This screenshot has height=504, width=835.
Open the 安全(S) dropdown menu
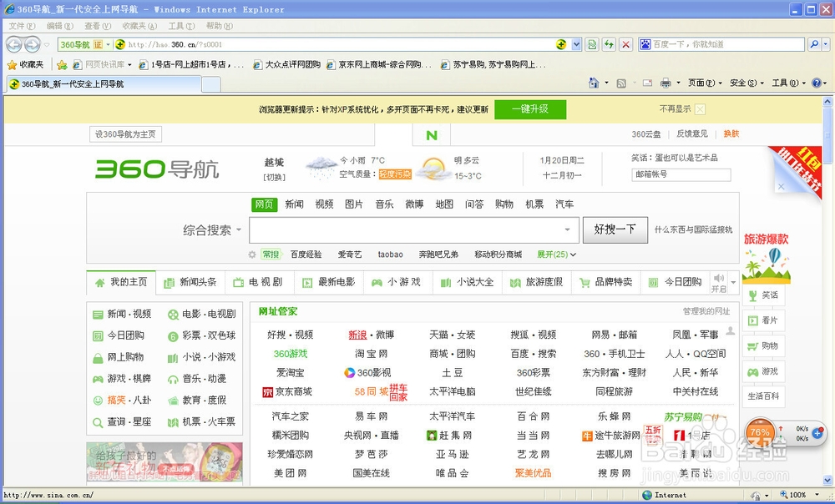point(746,83)
